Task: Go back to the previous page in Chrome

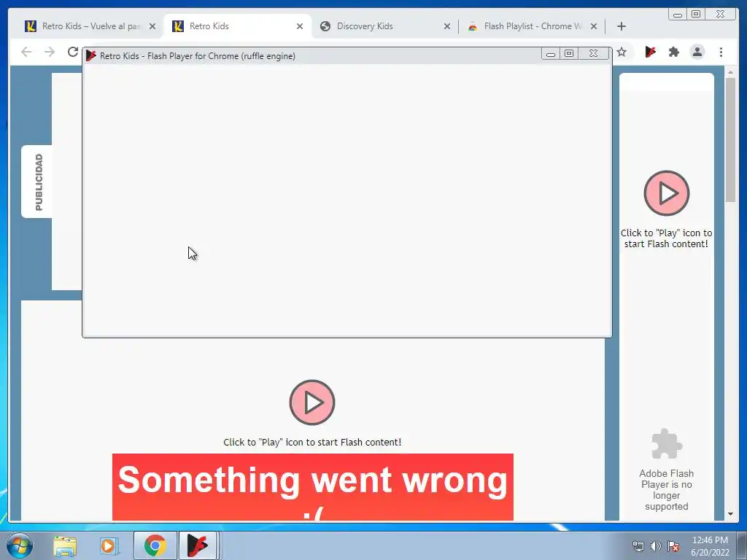Action: coord(26,52)
